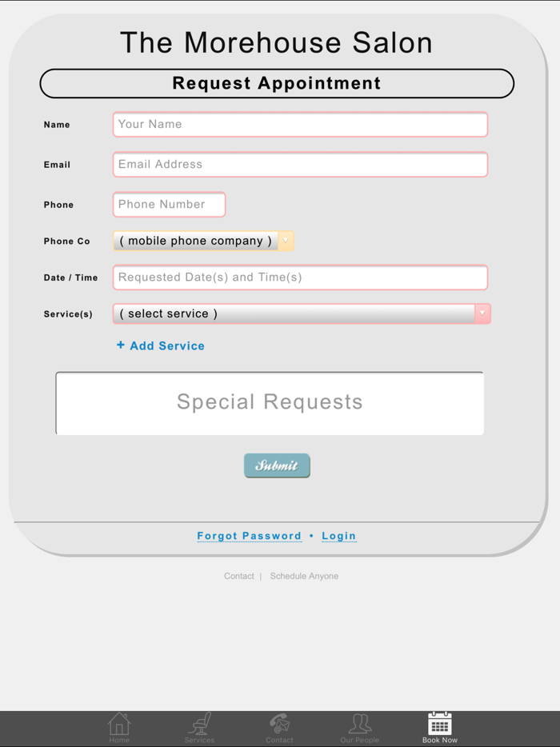Open the select service dropdown
The image size is (560, 747).
click(294, 314)
